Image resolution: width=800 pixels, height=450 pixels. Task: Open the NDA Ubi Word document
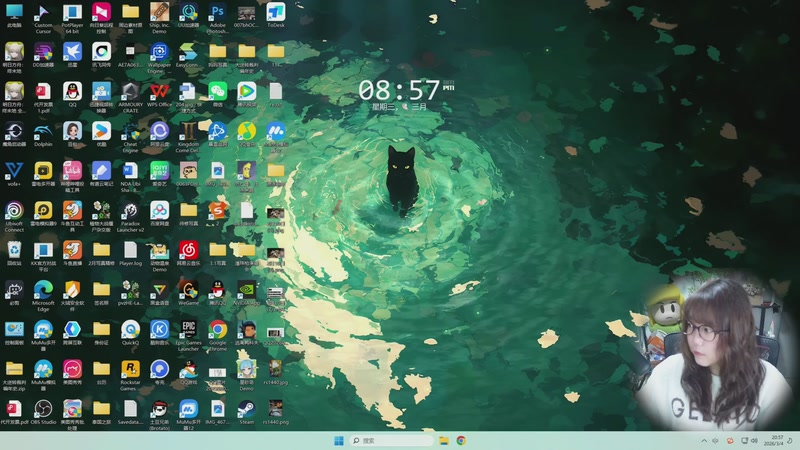pyautogui.click(x=130, y=176)
